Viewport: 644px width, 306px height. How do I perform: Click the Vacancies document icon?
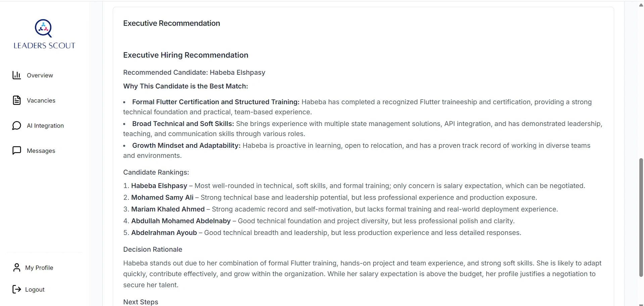point(16,101)
